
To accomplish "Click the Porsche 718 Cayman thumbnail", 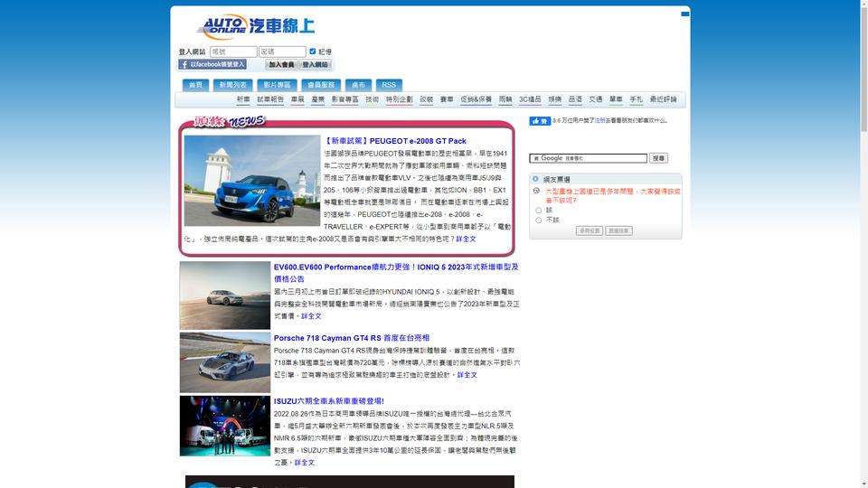I will (225, 362).
